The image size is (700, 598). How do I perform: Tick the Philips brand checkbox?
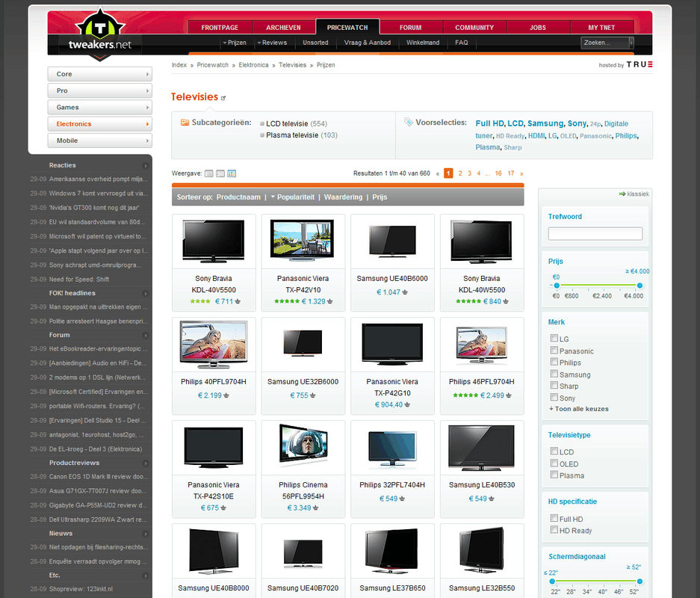(554, 362)
